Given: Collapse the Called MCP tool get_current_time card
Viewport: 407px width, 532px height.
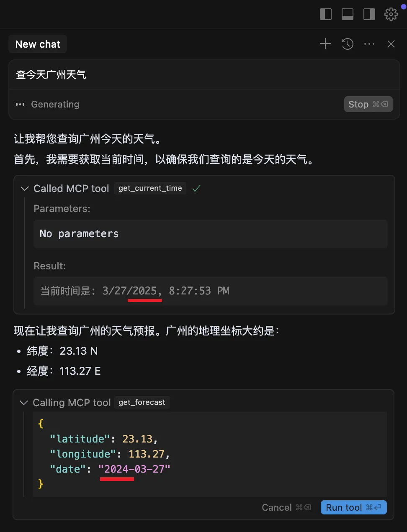Looking at the screenshot, I should tap(24, 188).
